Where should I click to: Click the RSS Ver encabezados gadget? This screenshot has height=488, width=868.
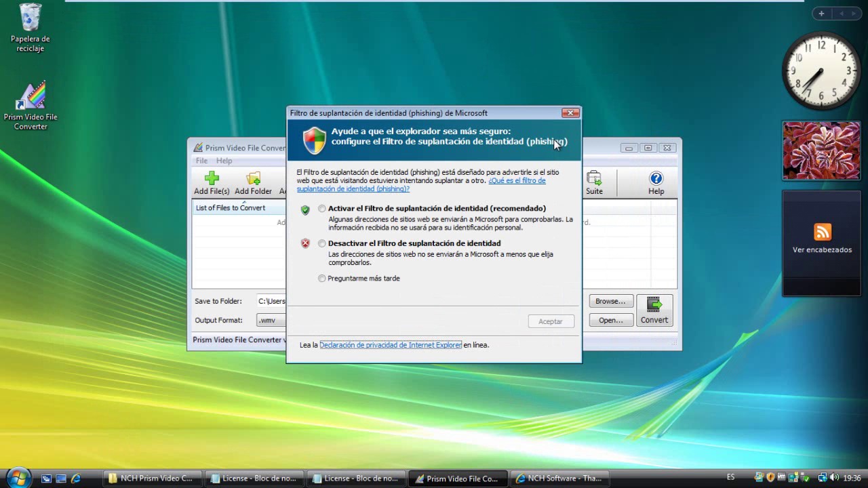(822, 243)
